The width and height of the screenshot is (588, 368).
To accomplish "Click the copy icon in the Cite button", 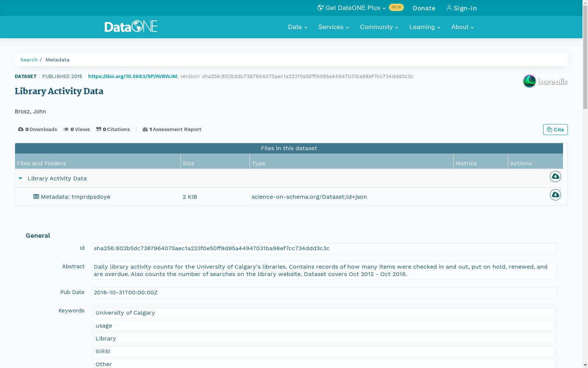I will pos(549,130).
